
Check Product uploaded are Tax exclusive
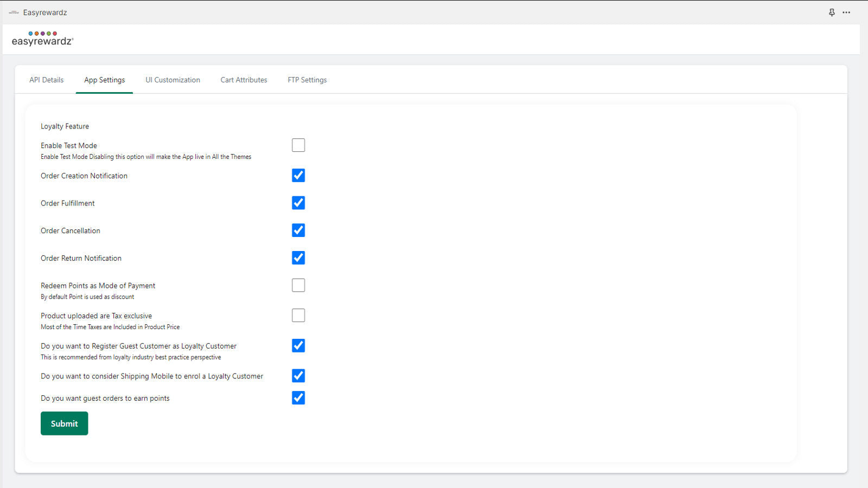pos(298,316)
